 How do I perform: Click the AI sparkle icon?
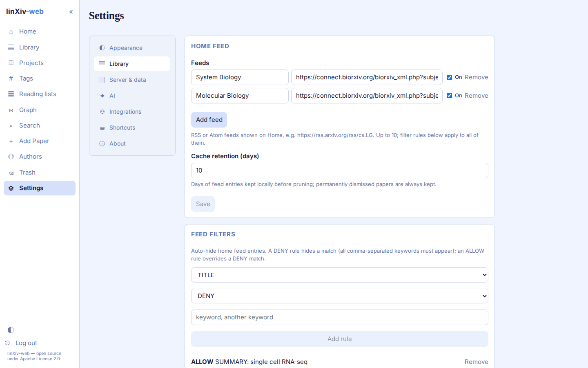click(102, 96)
